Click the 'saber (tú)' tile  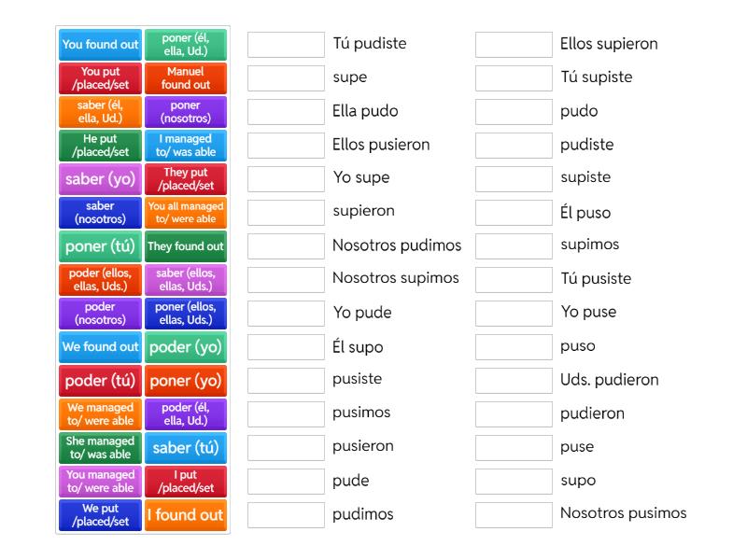click(x=186, y=448)
